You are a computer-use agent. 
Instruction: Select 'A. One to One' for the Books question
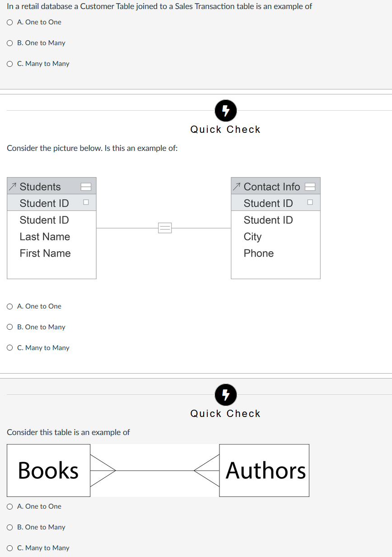pos(9,506)
